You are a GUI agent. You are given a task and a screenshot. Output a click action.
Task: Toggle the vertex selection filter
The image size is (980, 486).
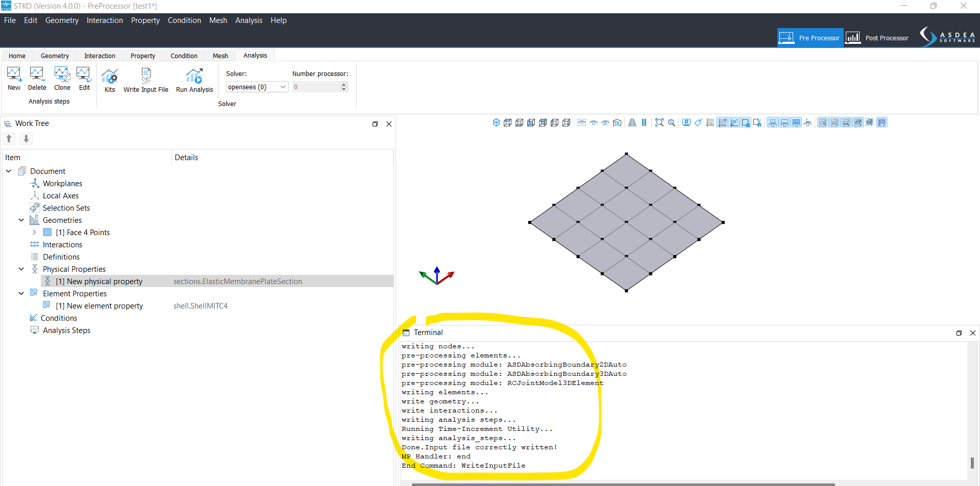[823, 122]
